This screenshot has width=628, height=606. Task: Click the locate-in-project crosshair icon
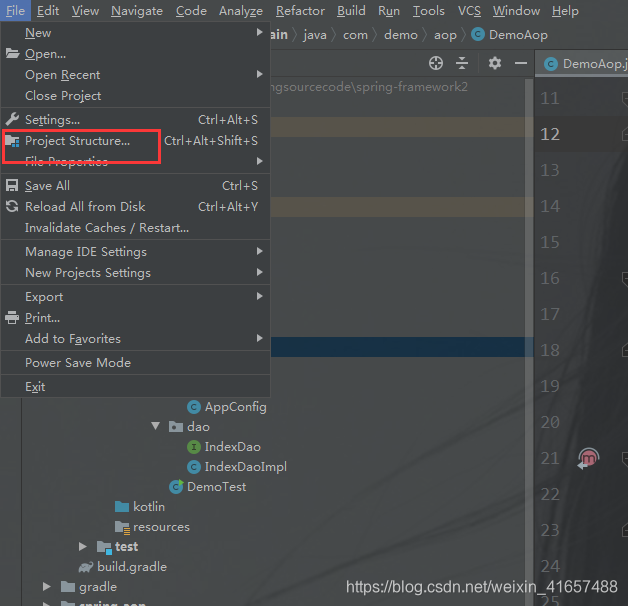[436, 63]
